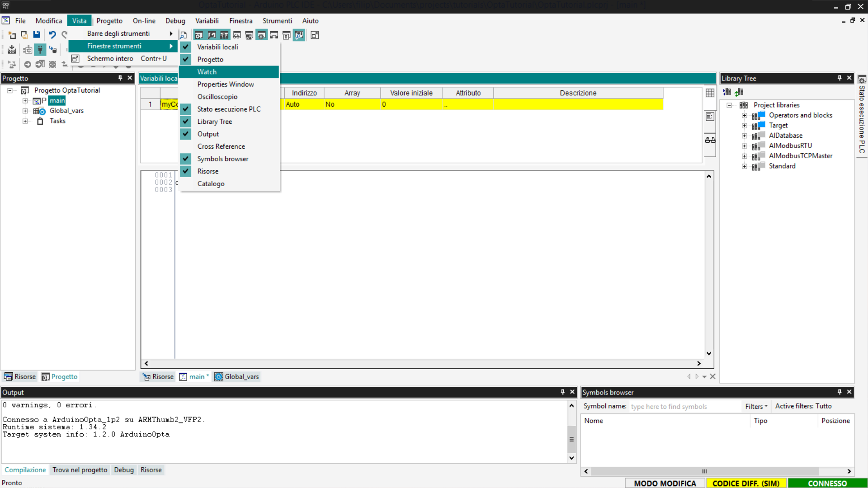Click the Download code toolbar icon

[12, 50]
